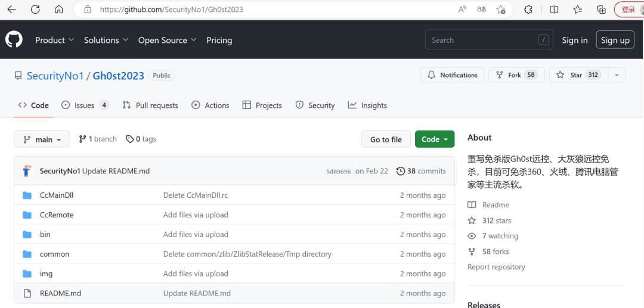644x308 pixels.
Task: Click the star icon beside 312 stars
Action: click(x=472, y=220)
